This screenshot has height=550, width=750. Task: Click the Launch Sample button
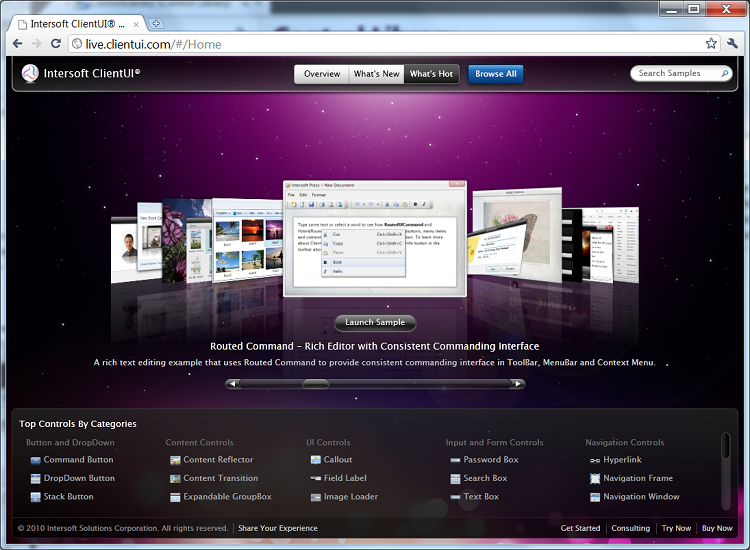click(x=375, y=322)
